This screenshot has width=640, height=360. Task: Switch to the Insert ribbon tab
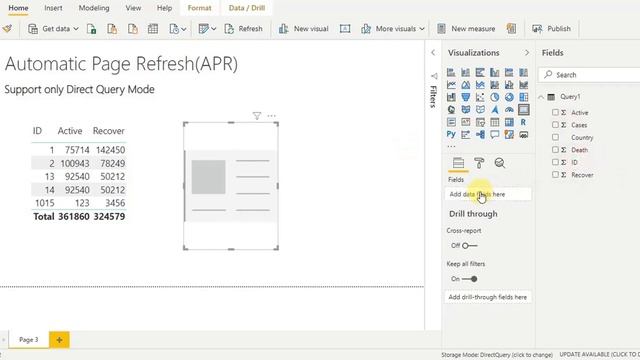click(x=53, y=8)
